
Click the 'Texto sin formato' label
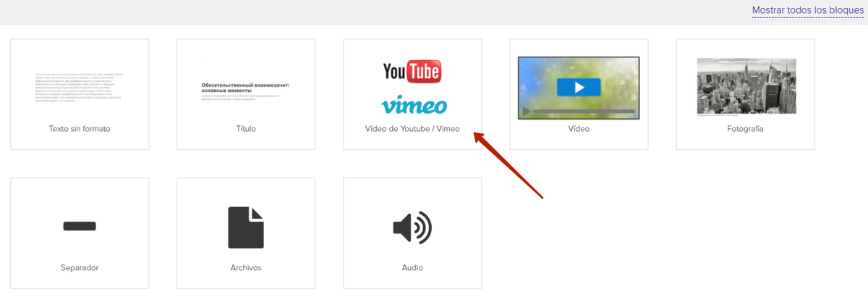point(80,129)
